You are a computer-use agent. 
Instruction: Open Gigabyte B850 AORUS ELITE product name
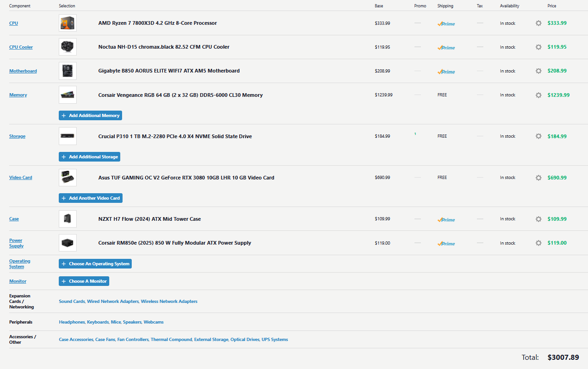pos(169,71)
